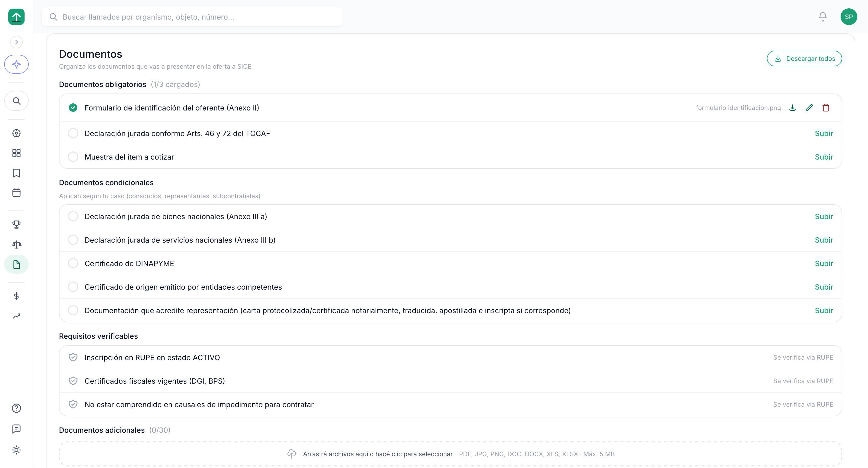The image size is (868, 468).
Task: Select the document page sidebar icon
Action: (16, 265)
